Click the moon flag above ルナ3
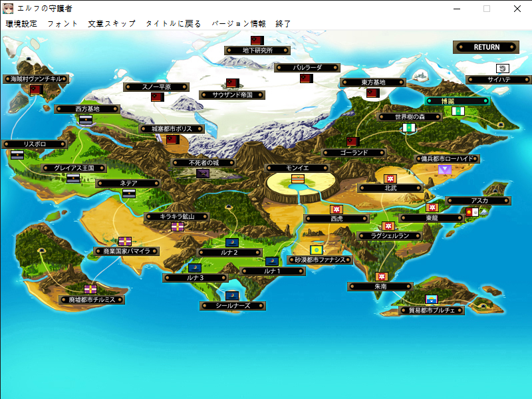532x399 pixels. pos(195,268)
